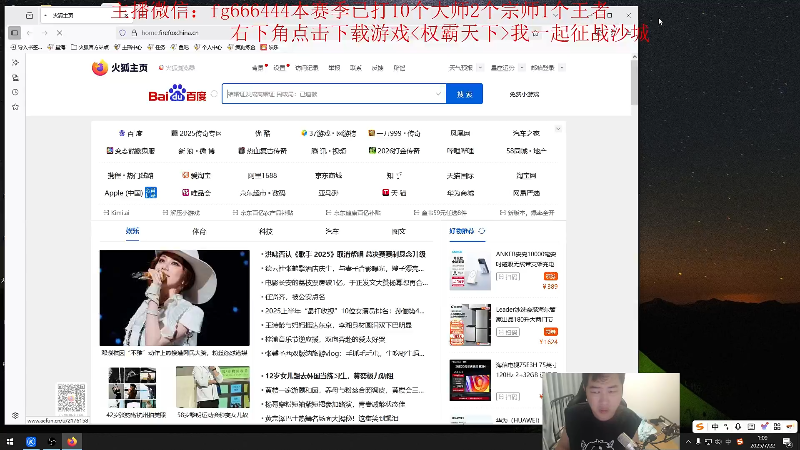Expand the second top-right dropdown arrow
The width and height of the screenshot is (800, 450).
[x=521, y=67]
